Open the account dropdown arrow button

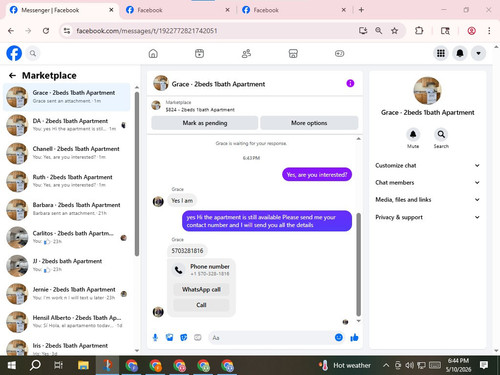point(478,53)
